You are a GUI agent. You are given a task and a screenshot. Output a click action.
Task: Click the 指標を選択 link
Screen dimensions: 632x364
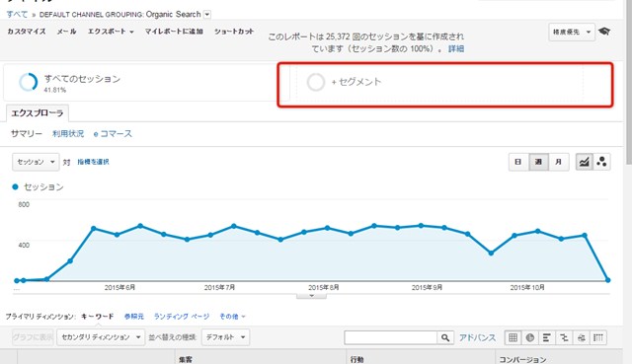click(x=93, y=162)
